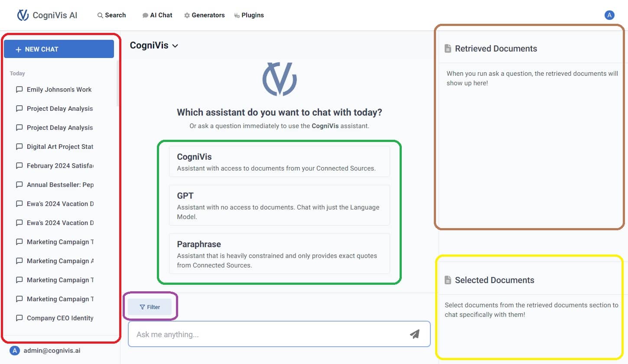The height and width of the screenshot is (364, 628).
Task: Choose the GPT assistant card
Action: 279,205
